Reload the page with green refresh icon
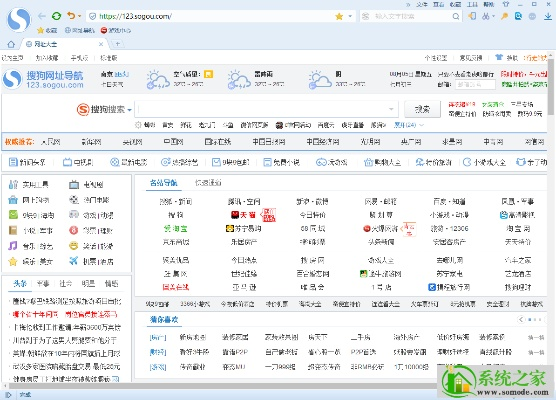Screen dimensions: 556x400 pos(56,16)
